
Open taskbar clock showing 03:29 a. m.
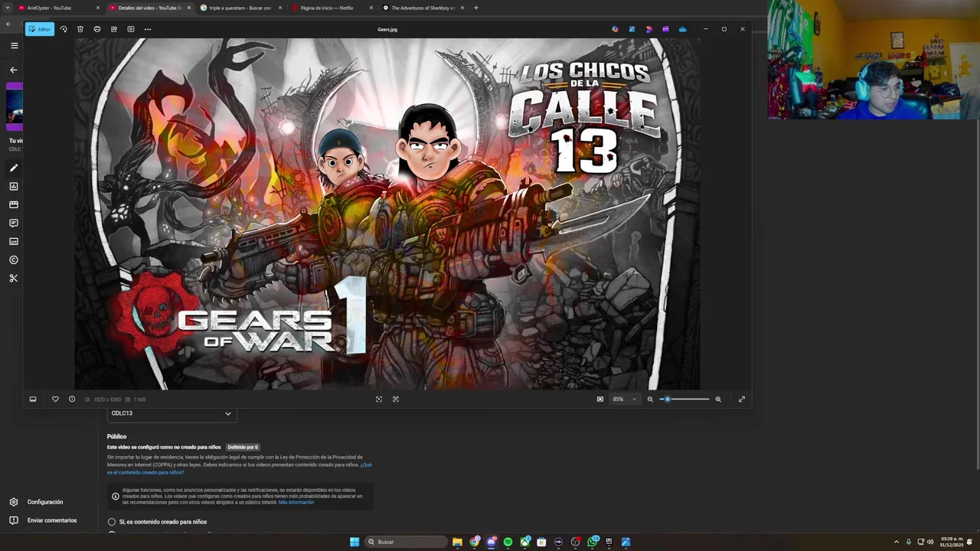coord(952,542)
